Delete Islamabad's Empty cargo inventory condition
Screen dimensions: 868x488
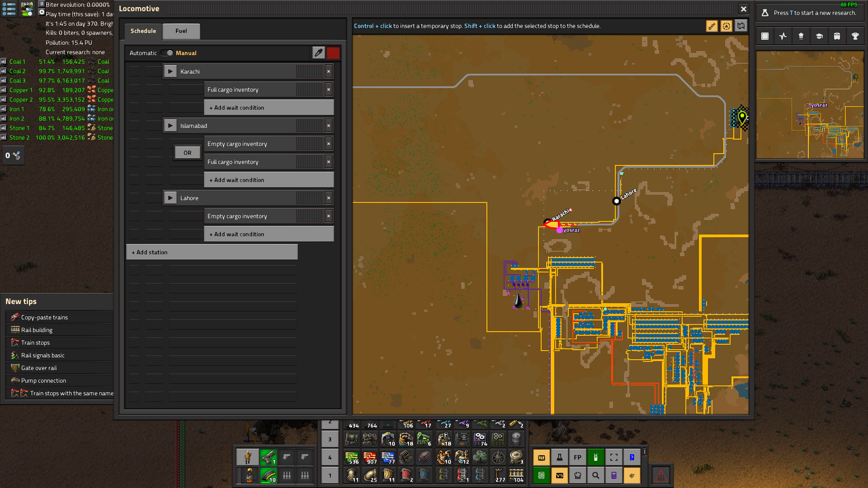329,144
